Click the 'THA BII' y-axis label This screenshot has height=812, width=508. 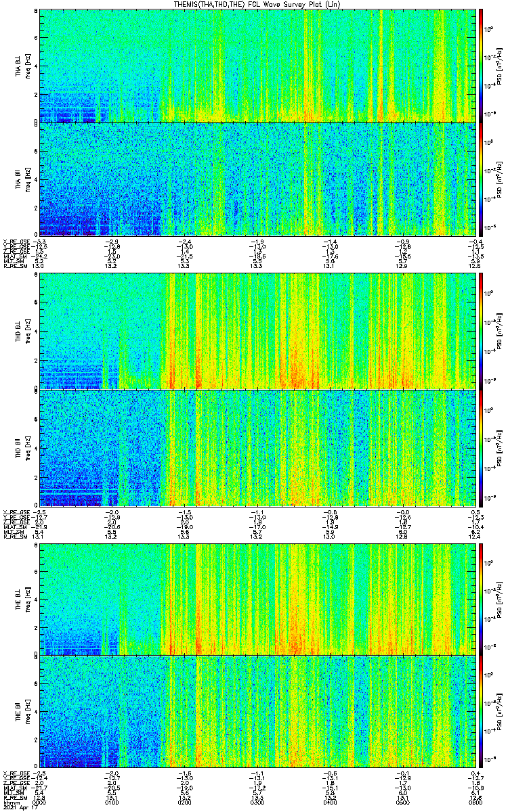(x=18, y=179)
